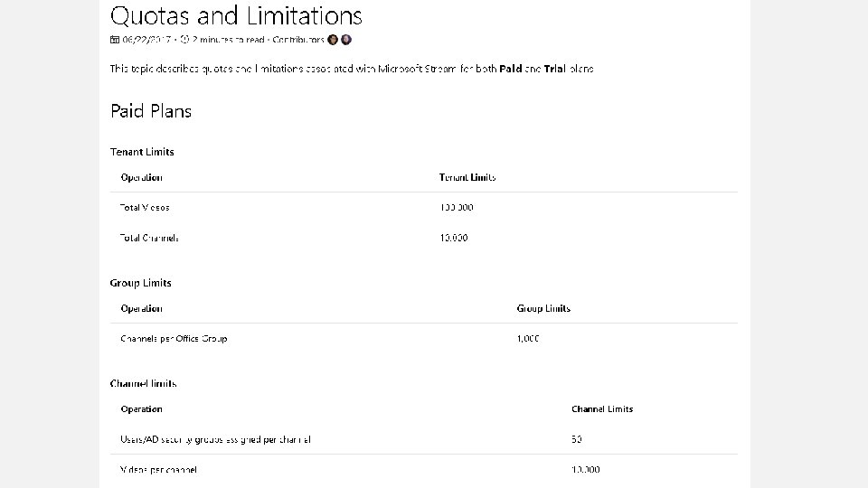Click the 'Channels per Office Group' row
868x488 pixels.
pos(174,338)
